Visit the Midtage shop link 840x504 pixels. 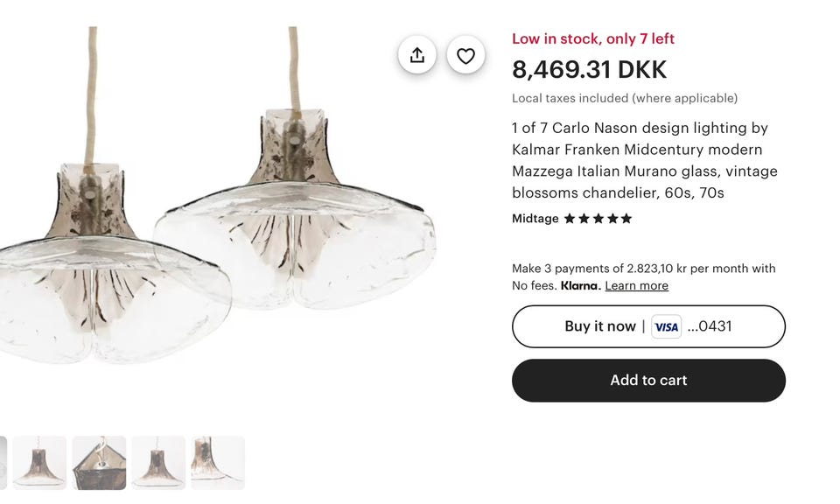point(535,219)
